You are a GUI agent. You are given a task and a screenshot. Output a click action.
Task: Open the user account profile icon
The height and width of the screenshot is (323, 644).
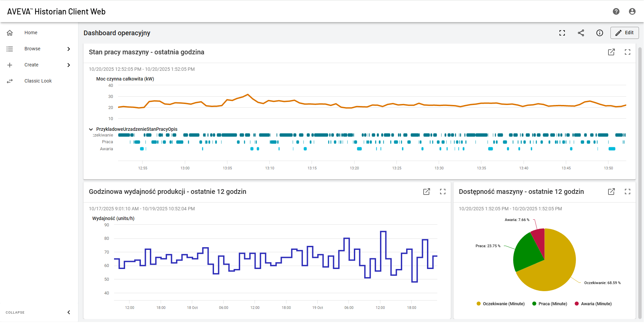tap(632, 11)
